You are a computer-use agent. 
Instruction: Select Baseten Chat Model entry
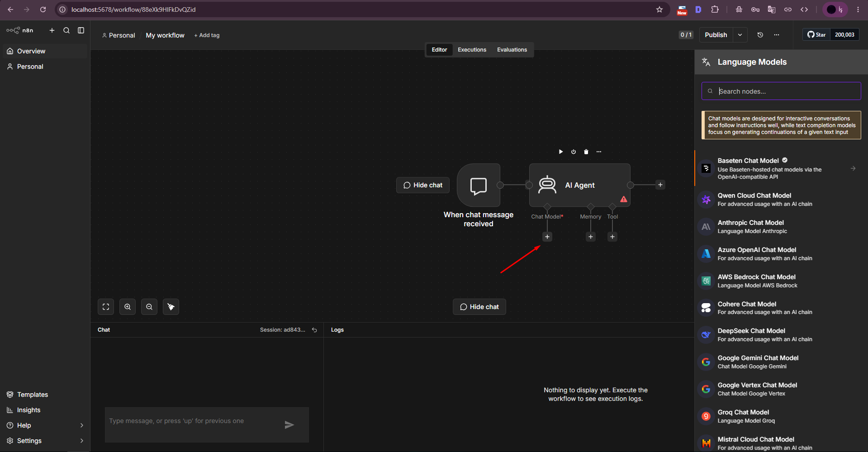pyautogui.click(x=781, y=168)
